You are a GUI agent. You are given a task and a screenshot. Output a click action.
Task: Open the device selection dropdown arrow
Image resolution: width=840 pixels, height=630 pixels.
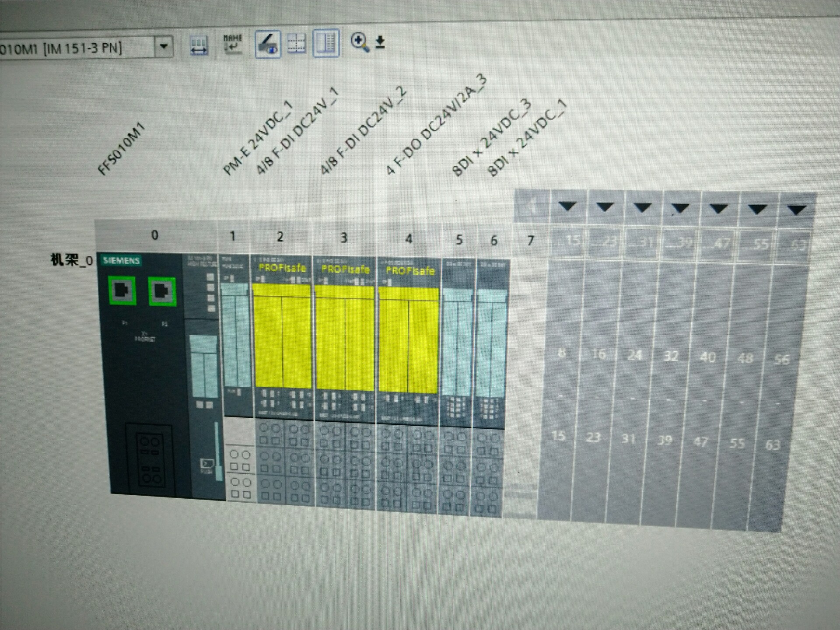(x=164, y=46)
